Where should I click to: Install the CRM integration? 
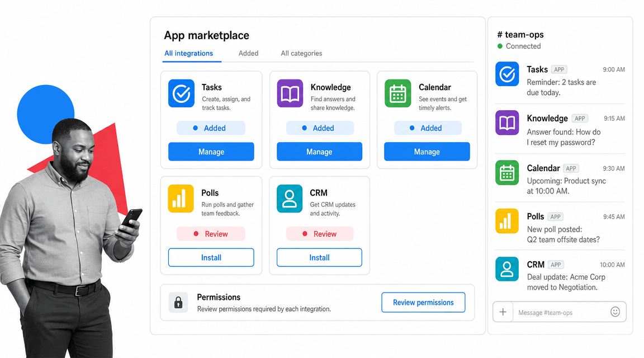click(319, 258)
